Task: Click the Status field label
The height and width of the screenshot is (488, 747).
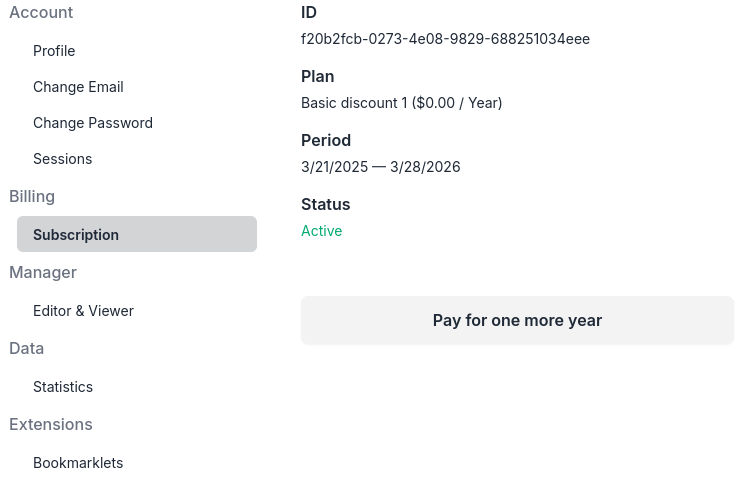Action: [x=325, y=205]
